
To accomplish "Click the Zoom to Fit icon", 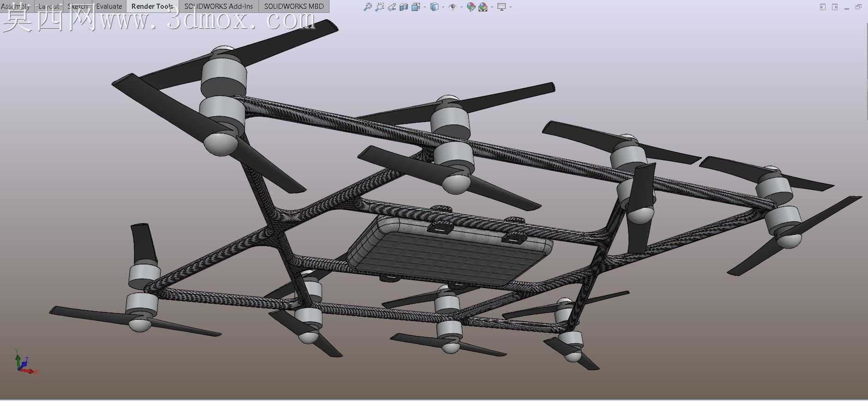I will [x=368, y=7].
